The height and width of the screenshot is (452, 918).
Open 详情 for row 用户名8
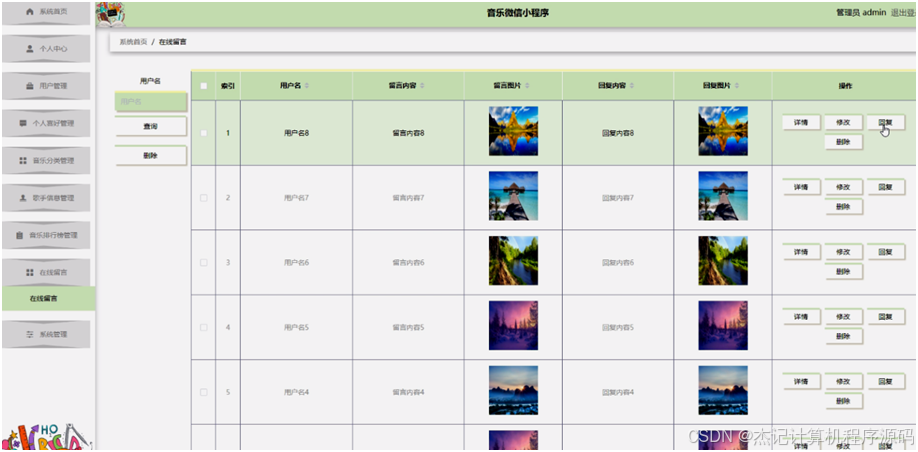801,122
